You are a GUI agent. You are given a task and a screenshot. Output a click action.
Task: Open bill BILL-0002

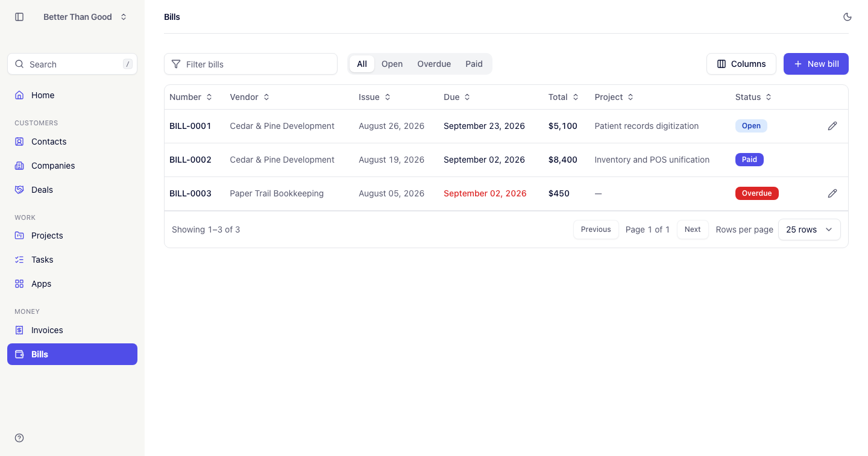[190, 160]
